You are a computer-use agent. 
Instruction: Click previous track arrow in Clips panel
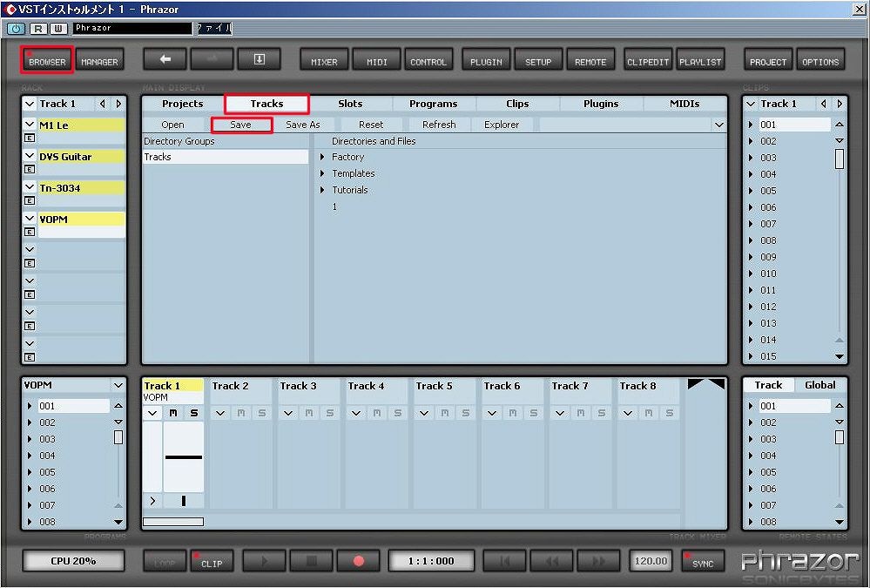tap(823, 104)
